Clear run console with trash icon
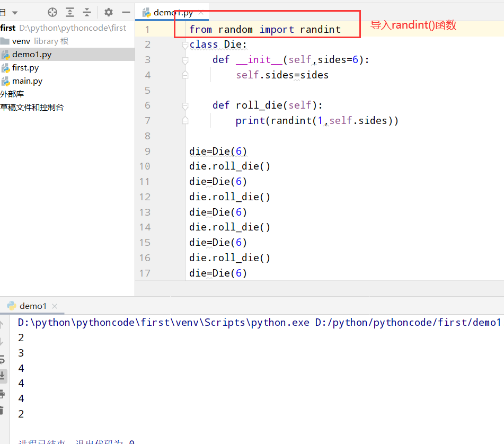 2,410
